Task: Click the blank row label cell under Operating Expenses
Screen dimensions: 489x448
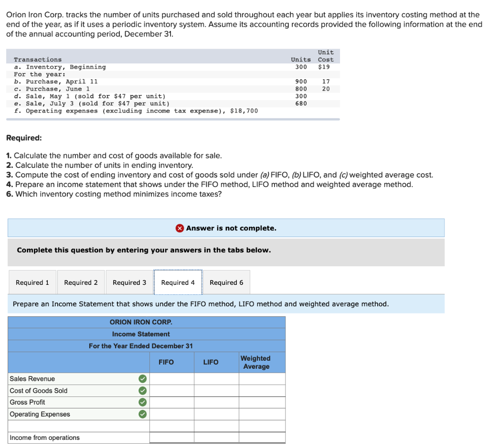Action: coord(79,426)
